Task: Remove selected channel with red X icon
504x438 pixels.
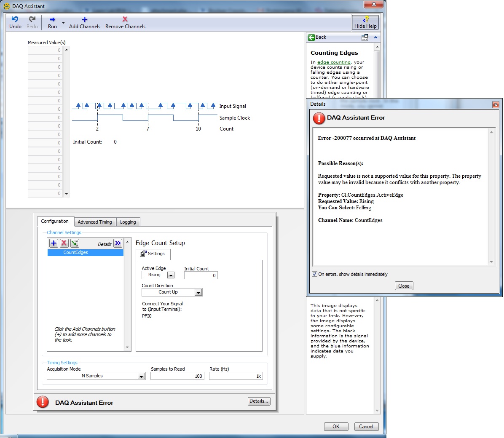Action: pyautogui.click(x=64, y=243)
